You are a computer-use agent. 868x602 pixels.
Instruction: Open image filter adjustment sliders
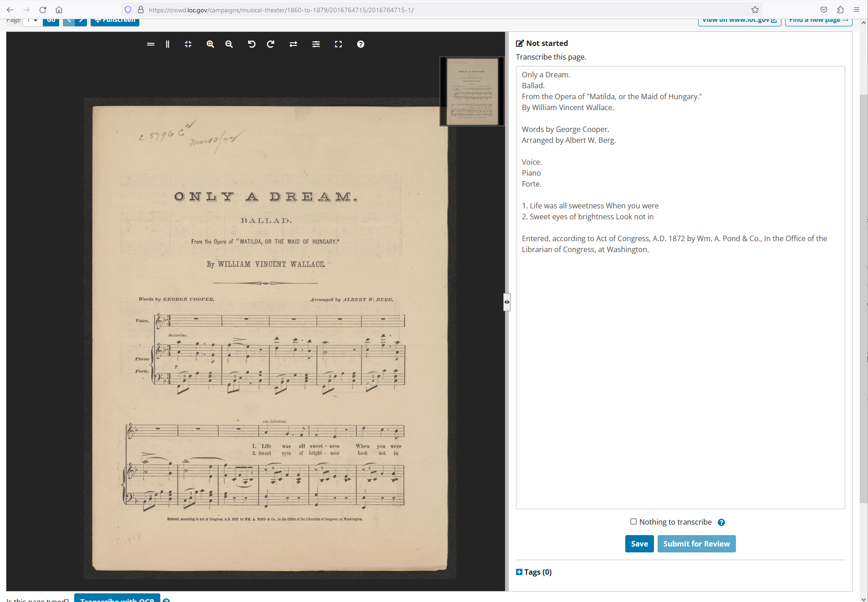point(316,44)
